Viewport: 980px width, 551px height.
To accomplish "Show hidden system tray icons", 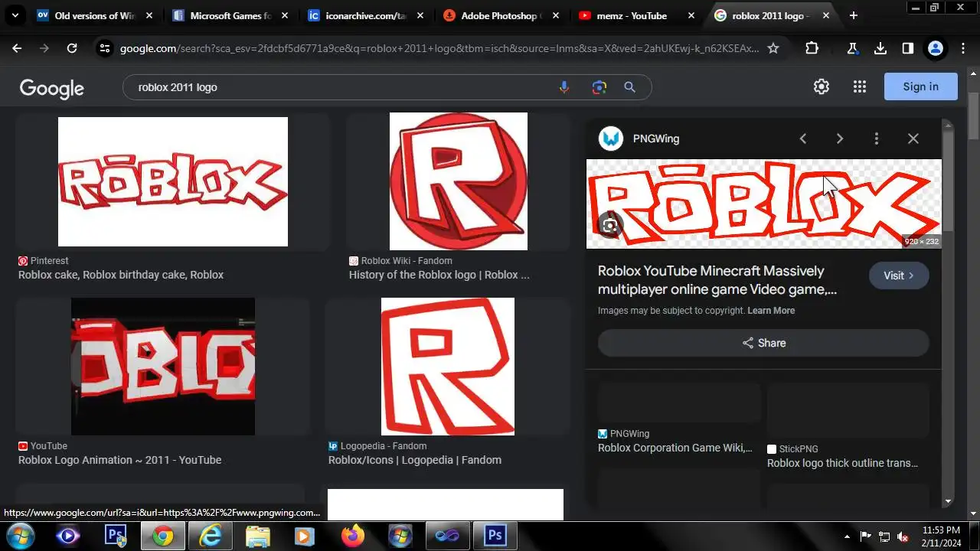I will pos(847,536).
